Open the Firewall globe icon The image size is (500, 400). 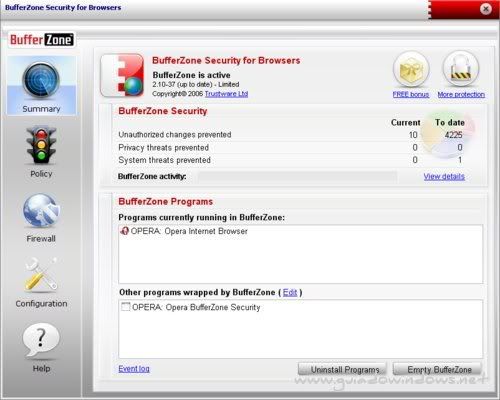coord(41,212)
